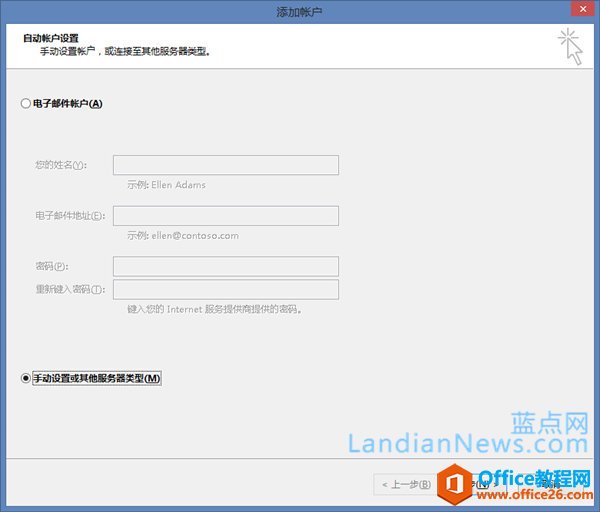Go back with the 上一步(B) button
This screenshot has height=512, width=600.
coord(406,484)
